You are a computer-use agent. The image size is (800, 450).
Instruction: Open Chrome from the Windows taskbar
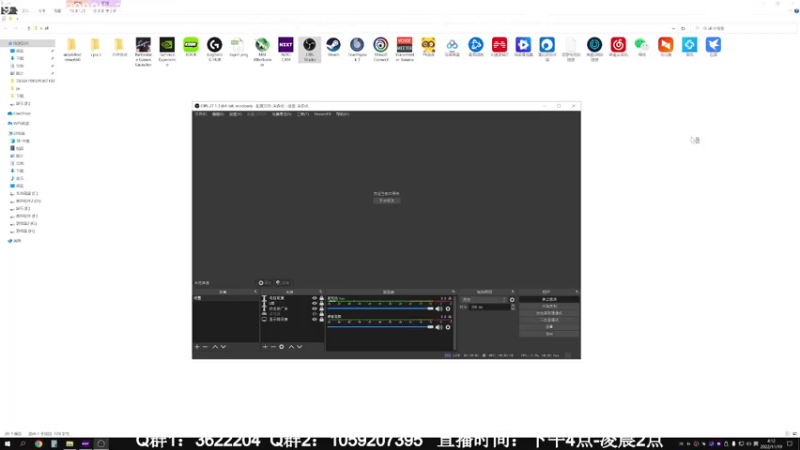click(38, 444)
